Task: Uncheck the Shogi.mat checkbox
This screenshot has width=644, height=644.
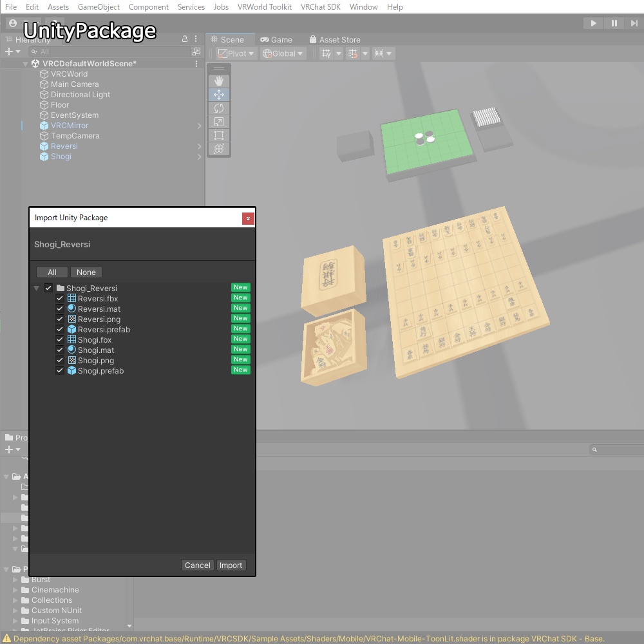Action: pos(60,350)
